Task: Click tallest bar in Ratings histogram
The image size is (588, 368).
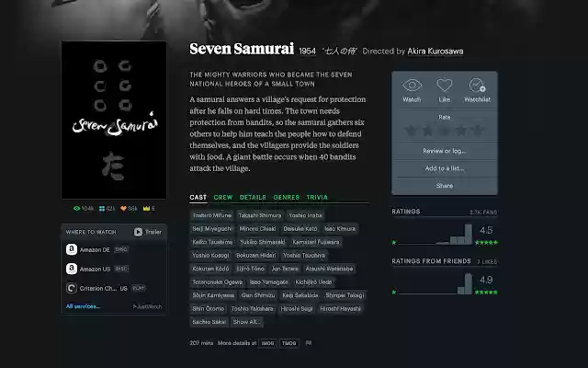Action: coord(469,235)
